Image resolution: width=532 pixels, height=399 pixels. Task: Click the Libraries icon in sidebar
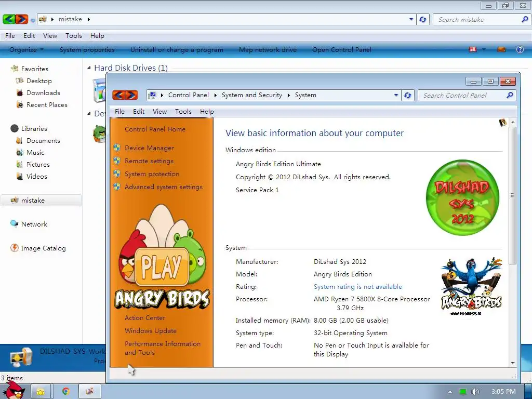[x=14, y=128]
